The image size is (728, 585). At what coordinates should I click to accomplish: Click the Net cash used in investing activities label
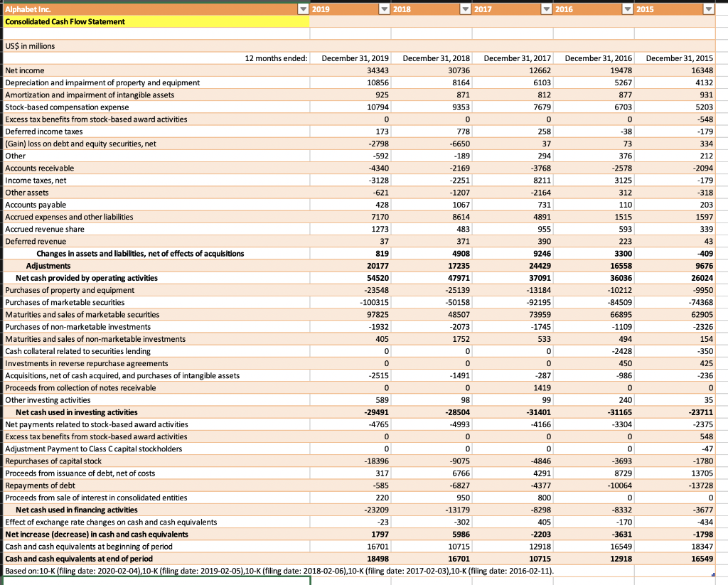point(85,412)
